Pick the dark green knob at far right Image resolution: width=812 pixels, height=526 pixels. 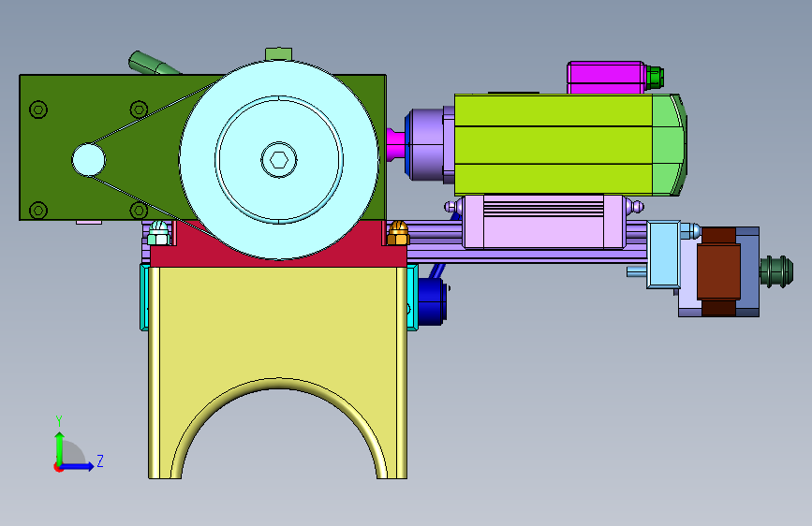tap(776, 271)
